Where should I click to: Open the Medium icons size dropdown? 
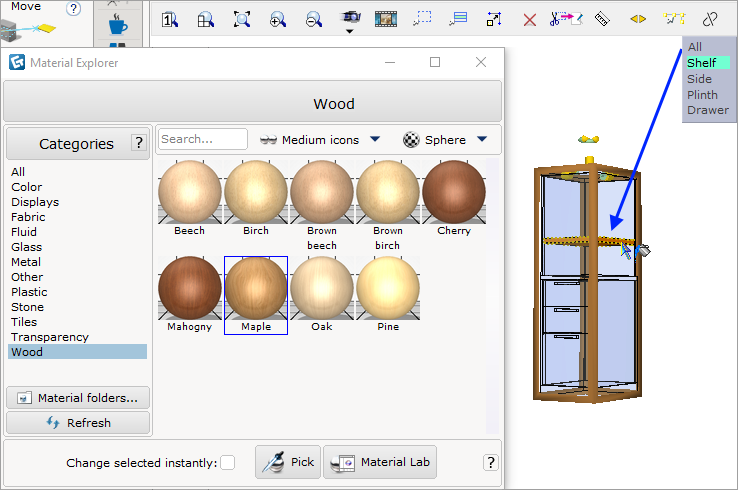[320, 140]
